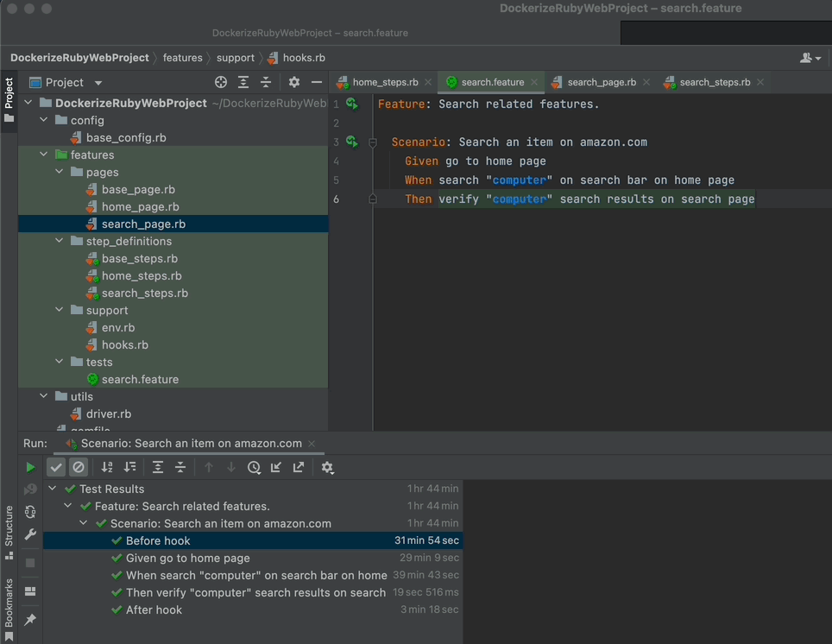
Task: Sort test results alphabetically
Action: point(108,466)
